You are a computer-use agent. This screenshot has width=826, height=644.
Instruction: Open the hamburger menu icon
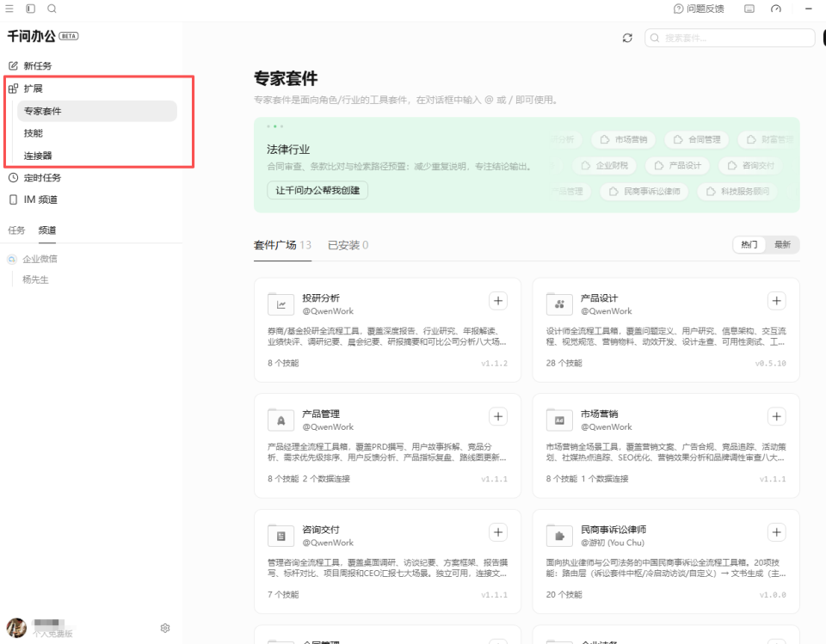[9, 9]
